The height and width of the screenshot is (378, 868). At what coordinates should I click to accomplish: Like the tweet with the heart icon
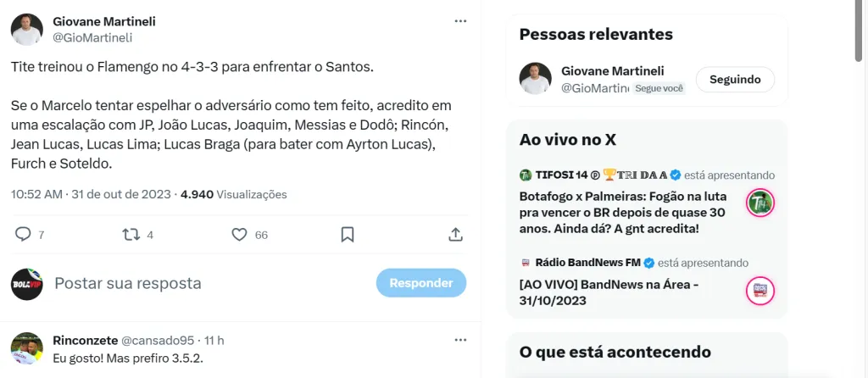(x=239, y=235)
